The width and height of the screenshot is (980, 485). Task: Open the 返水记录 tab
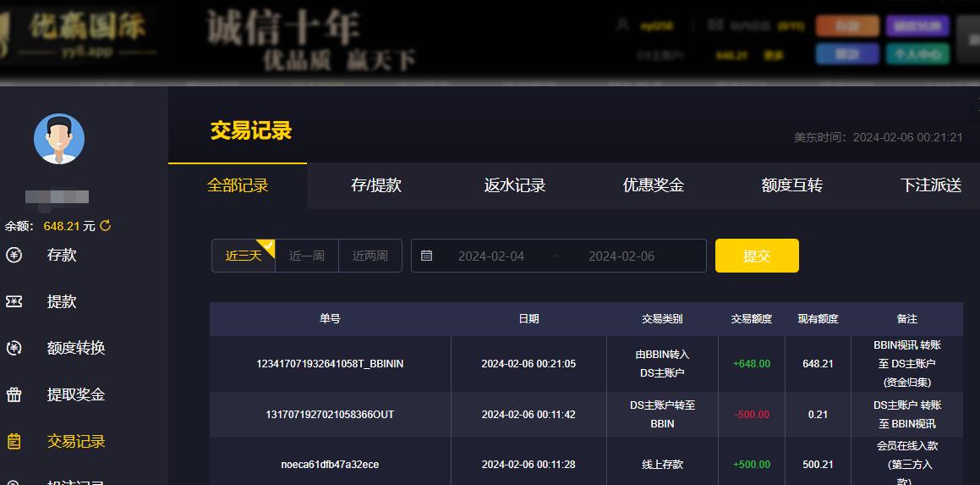515,185
